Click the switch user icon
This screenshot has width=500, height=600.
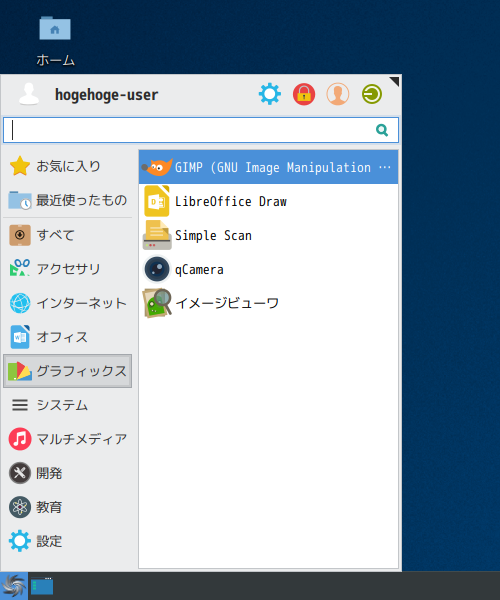[338, 94]
